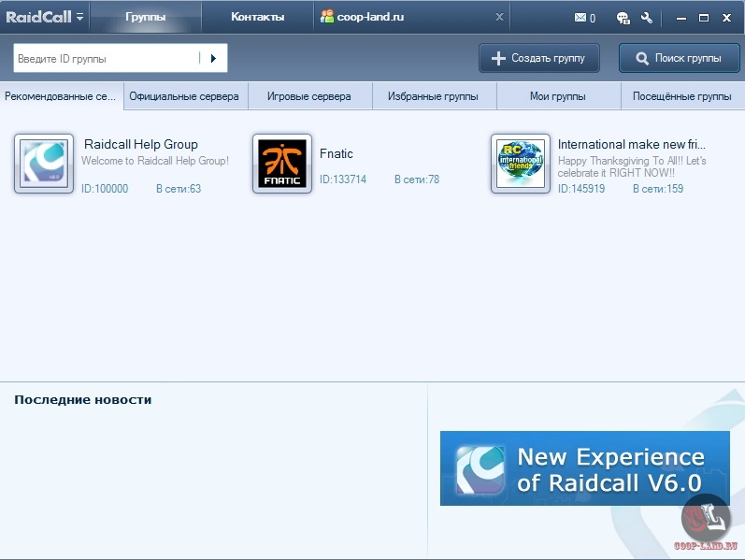
Task: Open the Посещённые группы tab
Action: pyautogui.click(x=681, y=96)
